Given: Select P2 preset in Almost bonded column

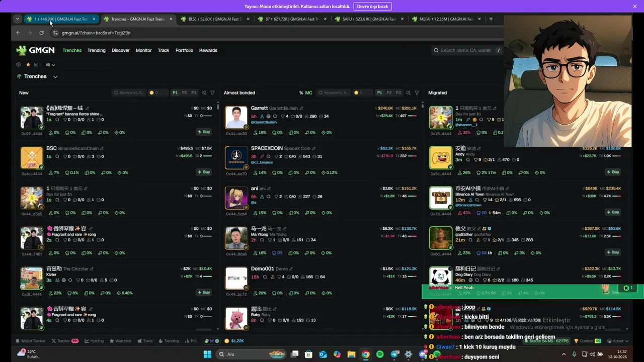Looking at the screenshot, I should point(389,93).
